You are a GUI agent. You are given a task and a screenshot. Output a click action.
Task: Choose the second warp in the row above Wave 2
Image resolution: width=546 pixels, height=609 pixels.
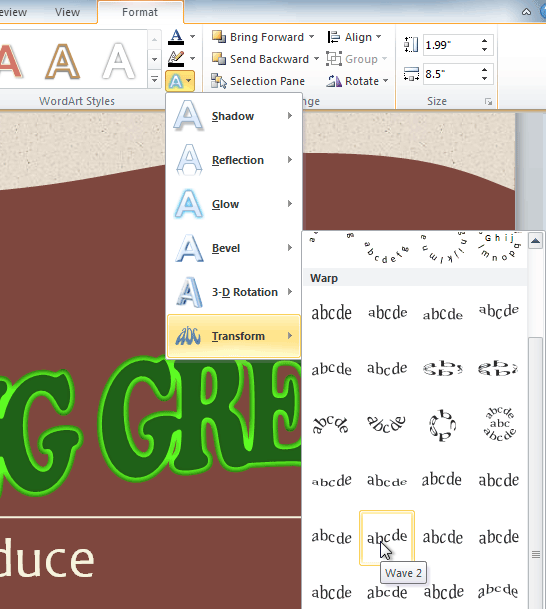(387, 481)
